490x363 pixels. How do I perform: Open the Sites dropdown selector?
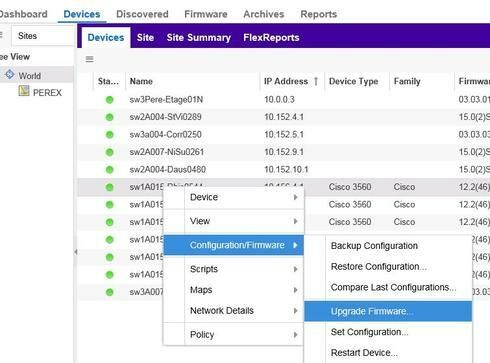pyautogui.click(x=42, y=36)
